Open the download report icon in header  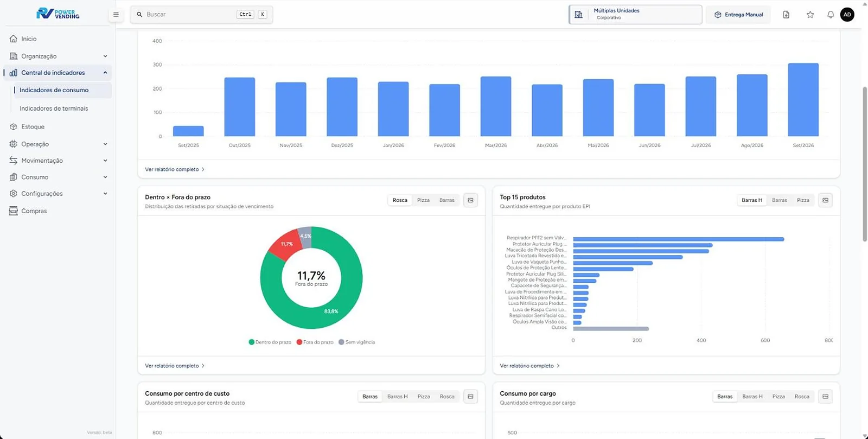786,15
